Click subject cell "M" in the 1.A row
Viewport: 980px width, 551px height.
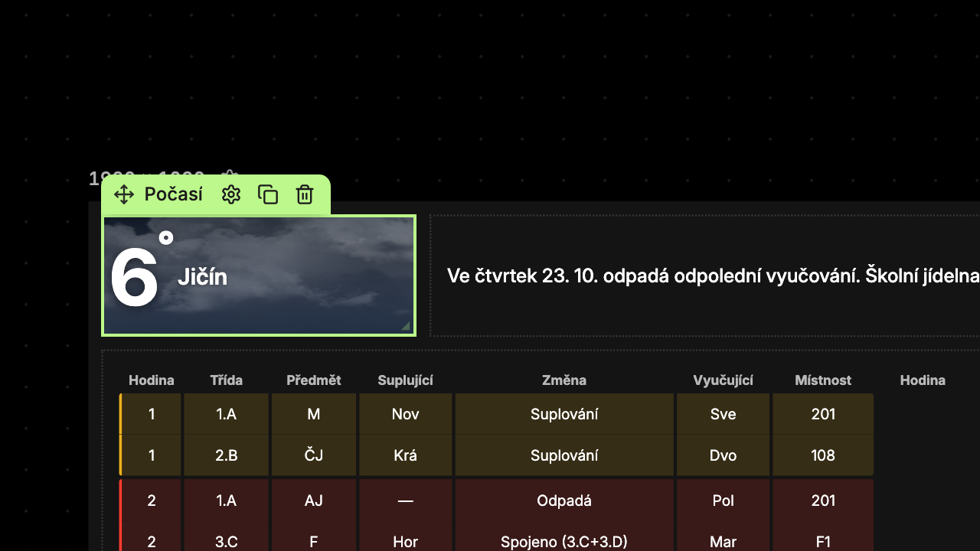coord(314,414)
